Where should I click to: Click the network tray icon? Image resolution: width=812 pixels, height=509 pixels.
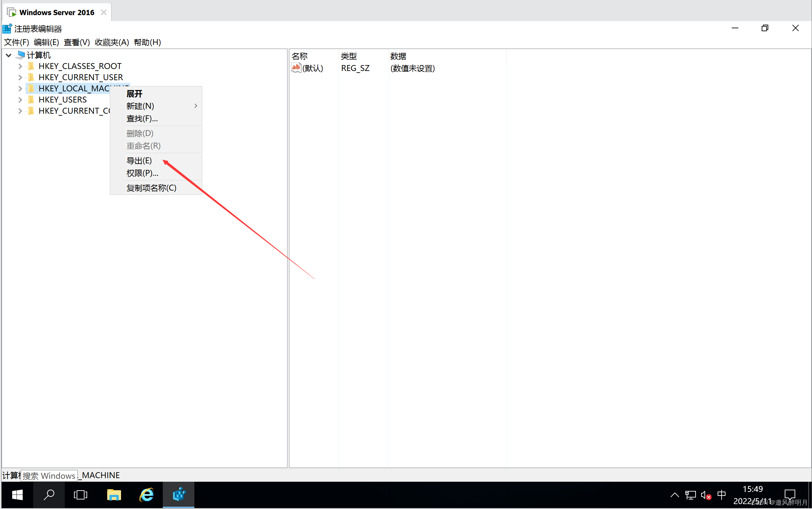coord(690,495)
